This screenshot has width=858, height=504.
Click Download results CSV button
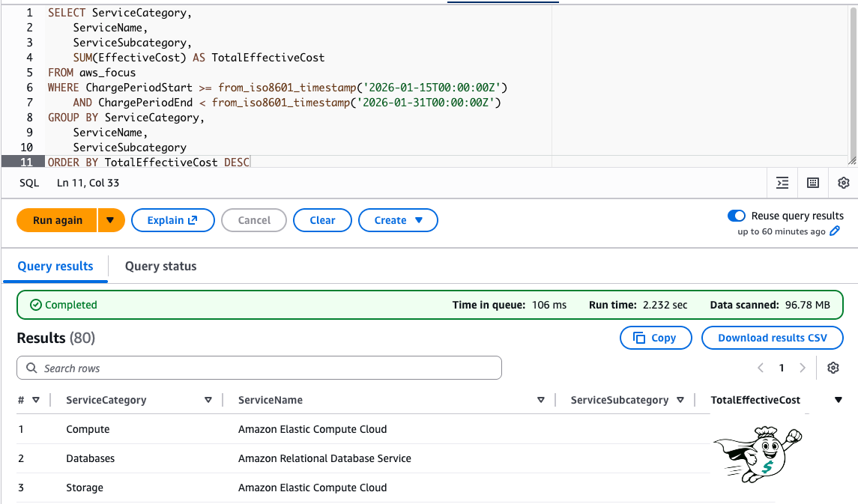point(772,338)
